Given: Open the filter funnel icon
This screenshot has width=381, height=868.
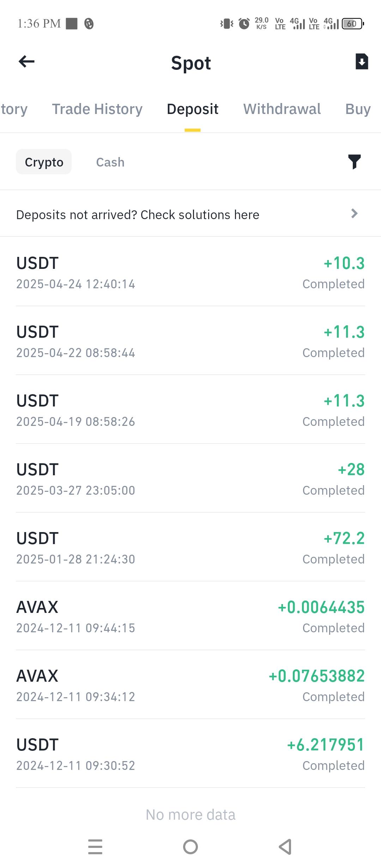Looking at the screenshot, I should 354,162.
